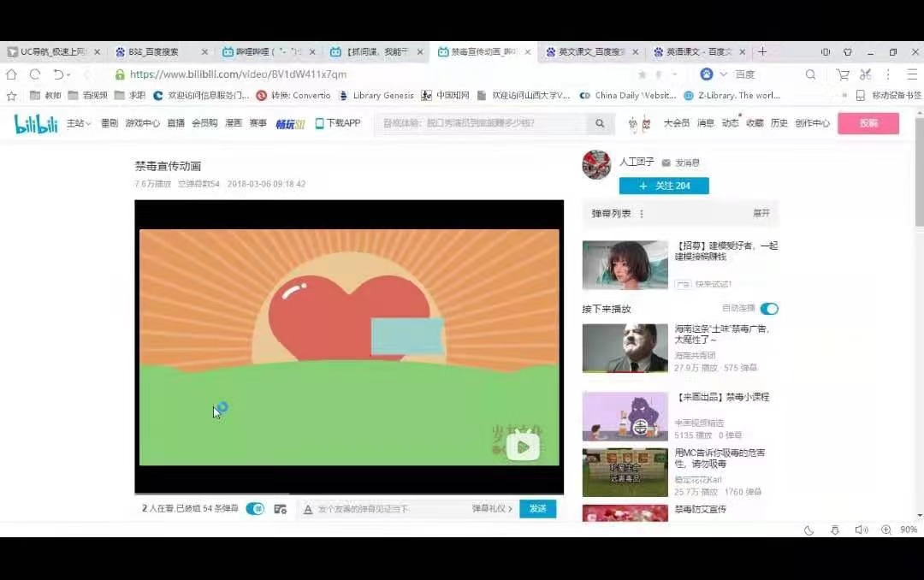Viewport: 924px width, 580px height.
Task: Open the 直播 navigation menu item
Action: point(175,123)
